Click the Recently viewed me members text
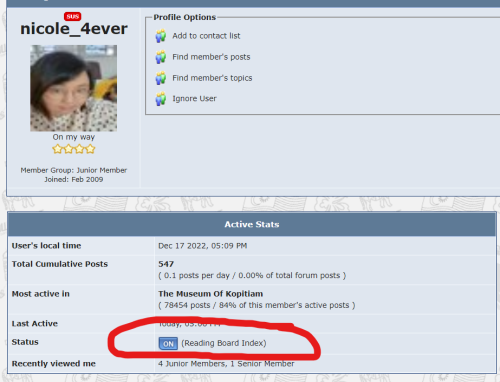This screenshot has height=382, width=500. pos(226,364)
